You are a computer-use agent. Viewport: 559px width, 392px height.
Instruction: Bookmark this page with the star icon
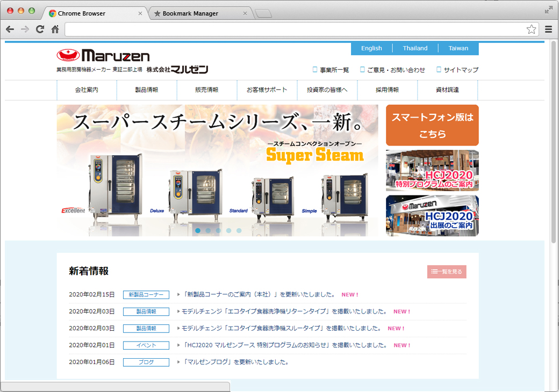(531, 30)
